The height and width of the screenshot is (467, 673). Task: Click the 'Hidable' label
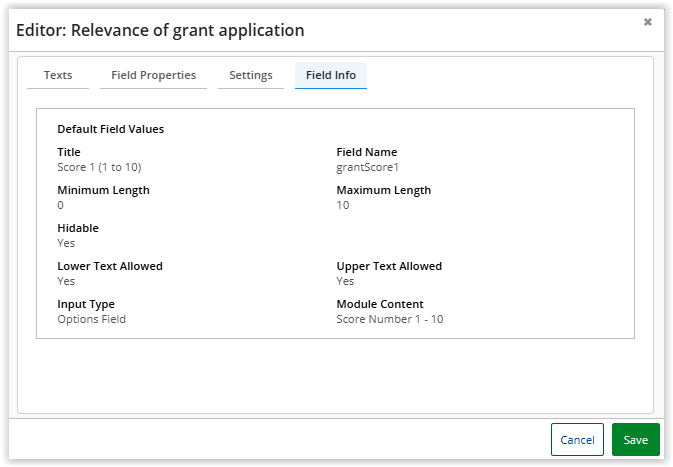[78, 228]
